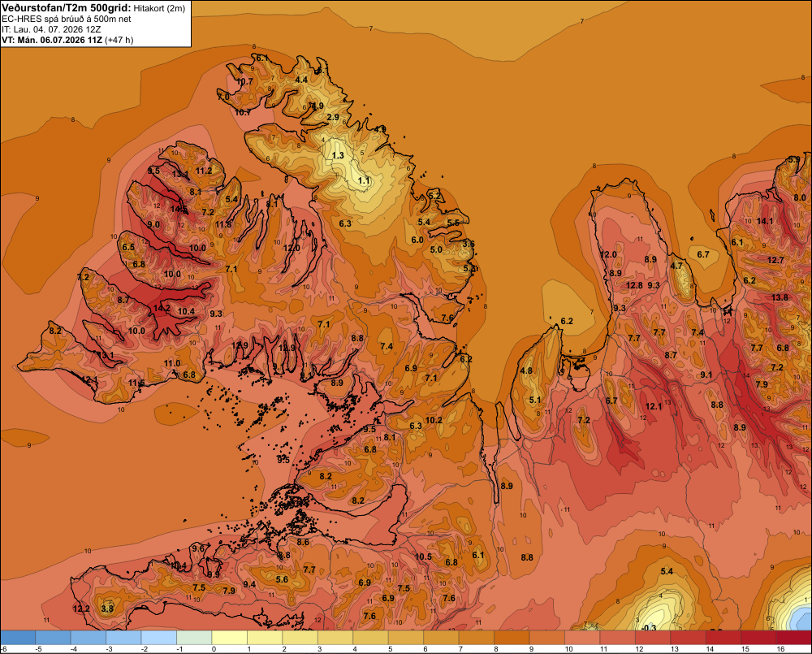This screenshot has width=812, height=654.
Task: Click the '16' label on the color legend
Action: click(780, 649)
